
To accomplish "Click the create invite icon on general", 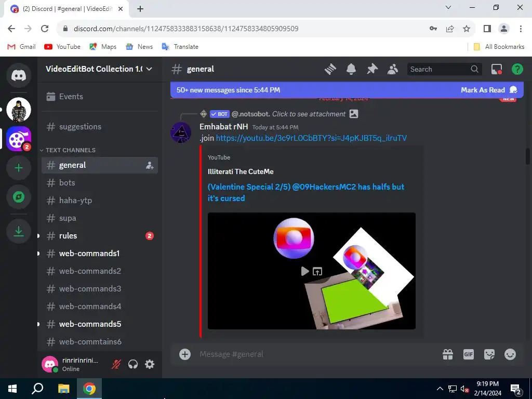I will click(150, 166).
